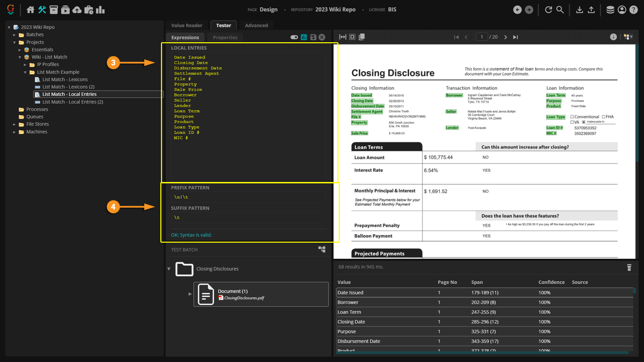Click the Home icon in top toolbar
The image size is (644, 362).
coord(31,10)
